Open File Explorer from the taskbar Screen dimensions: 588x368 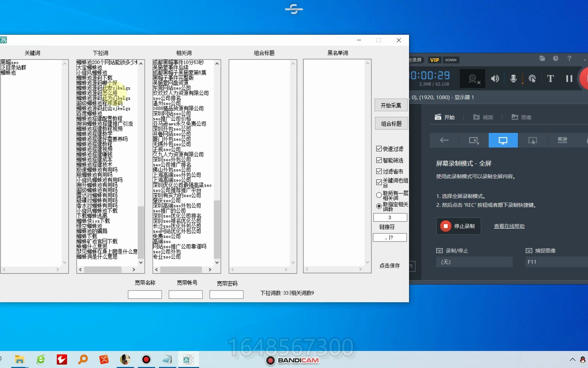[19, 359]
